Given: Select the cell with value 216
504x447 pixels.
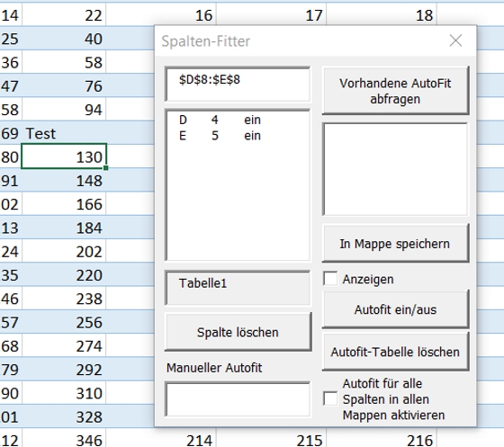Looking at the screenshot, I should 382,438.
